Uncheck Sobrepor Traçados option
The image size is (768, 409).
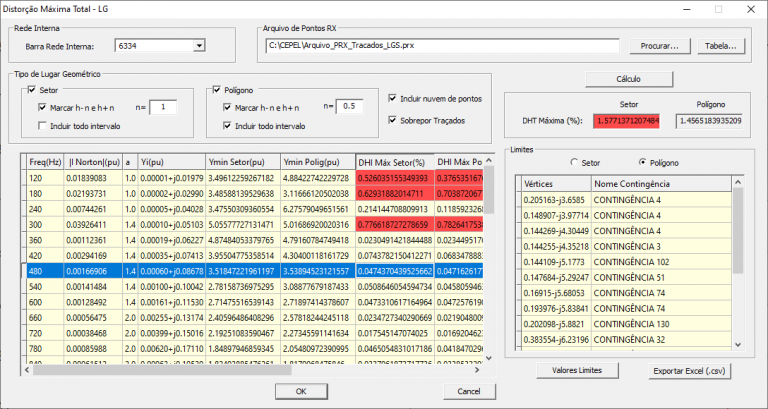click(x=392, y=119)
